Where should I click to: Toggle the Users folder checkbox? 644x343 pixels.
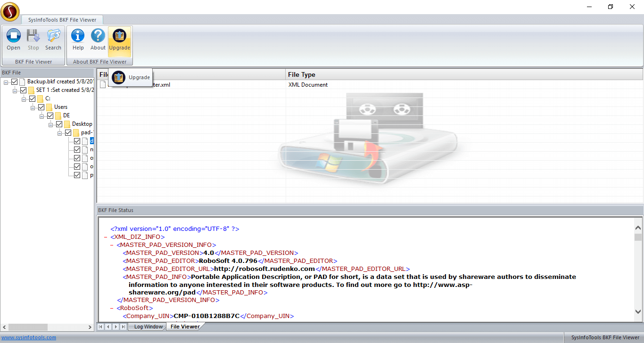[41, 107]
